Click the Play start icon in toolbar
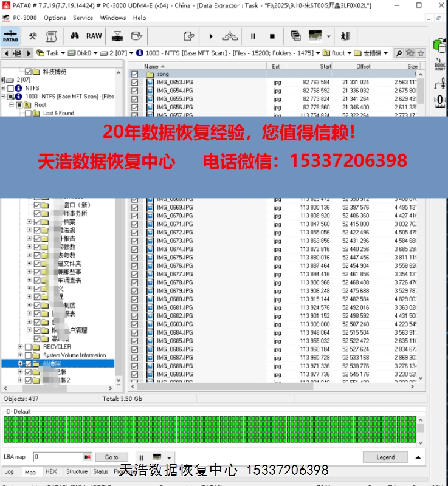 coord(211,36)
